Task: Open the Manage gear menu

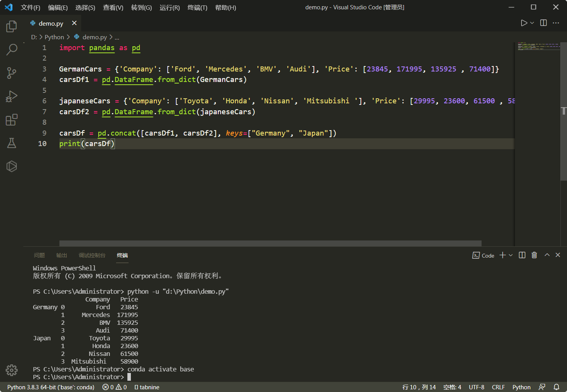Action: pyautogui.click(x=12, y=370)
